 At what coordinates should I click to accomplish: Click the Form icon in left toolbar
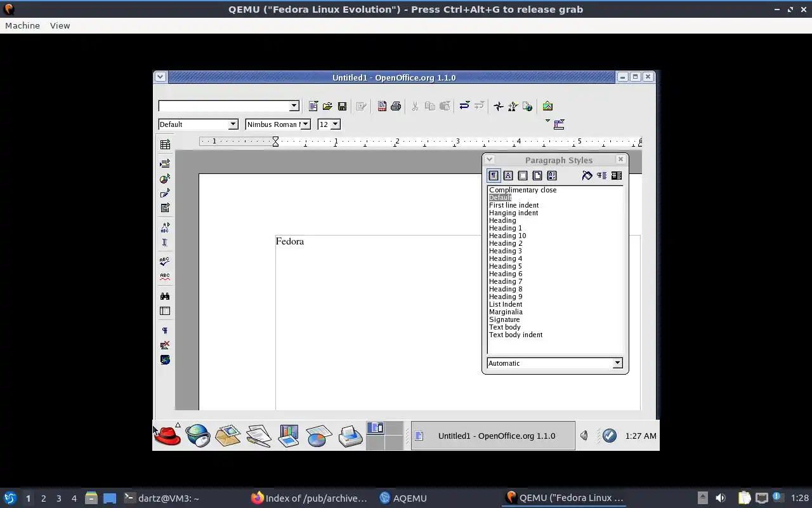pyautogui.click(x=165, y=208)
